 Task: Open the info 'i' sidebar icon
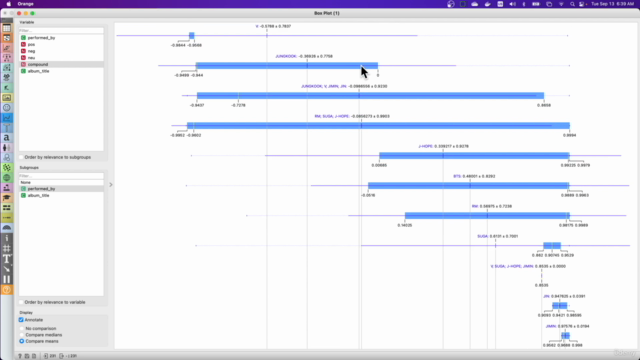tap(7, 238)
